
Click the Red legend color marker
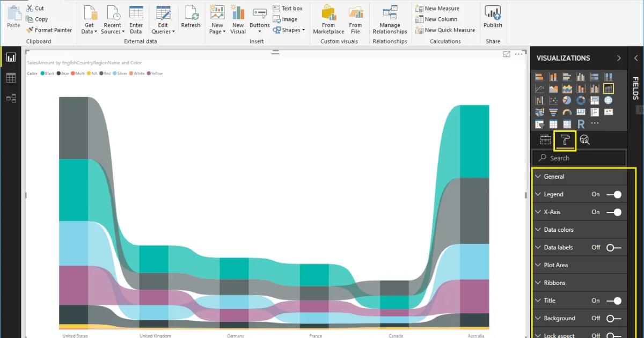click(101, 73)
